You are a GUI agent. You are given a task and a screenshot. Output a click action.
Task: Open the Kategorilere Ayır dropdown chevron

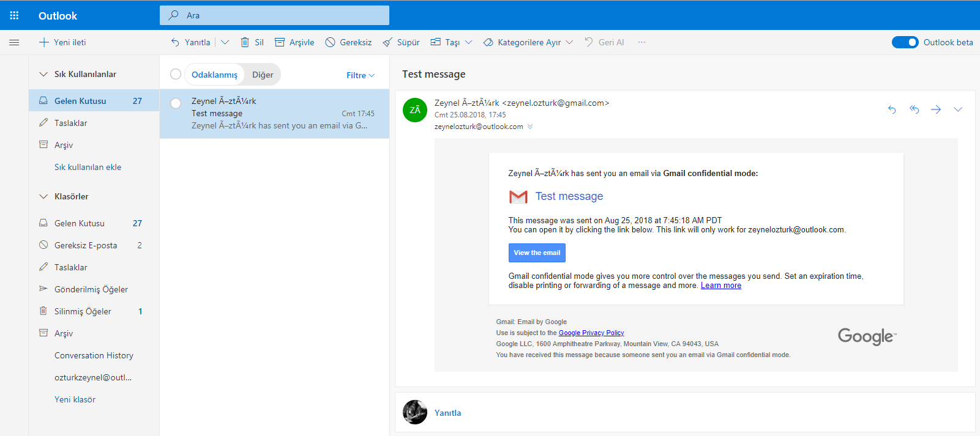tap(569, 42)
